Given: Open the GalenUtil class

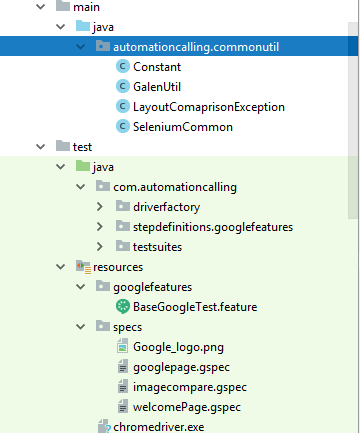Looking at the screenshot, I should pyautogui.click(x=157, y=87).
